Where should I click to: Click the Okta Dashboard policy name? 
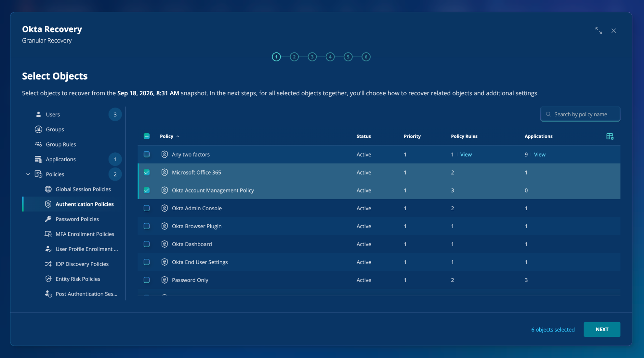(x=192, y=244)
